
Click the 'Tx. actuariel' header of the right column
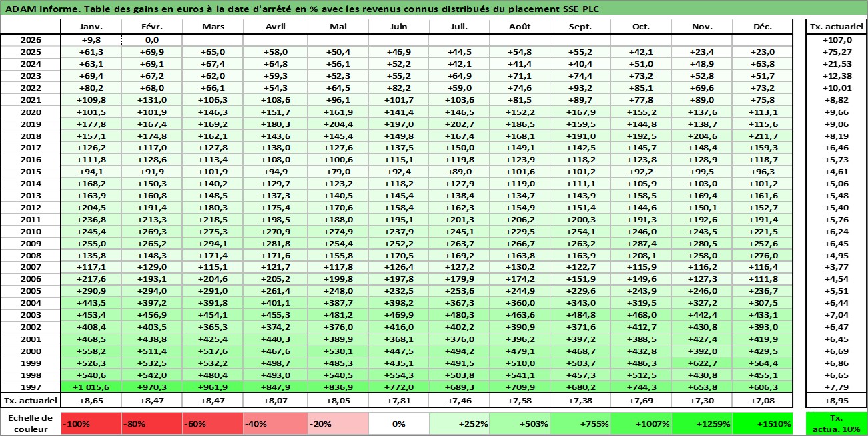coord(836,27)
